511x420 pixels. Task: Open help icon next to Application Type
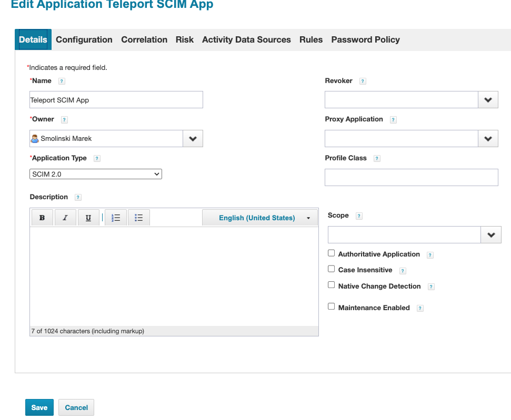coord(97,158)
